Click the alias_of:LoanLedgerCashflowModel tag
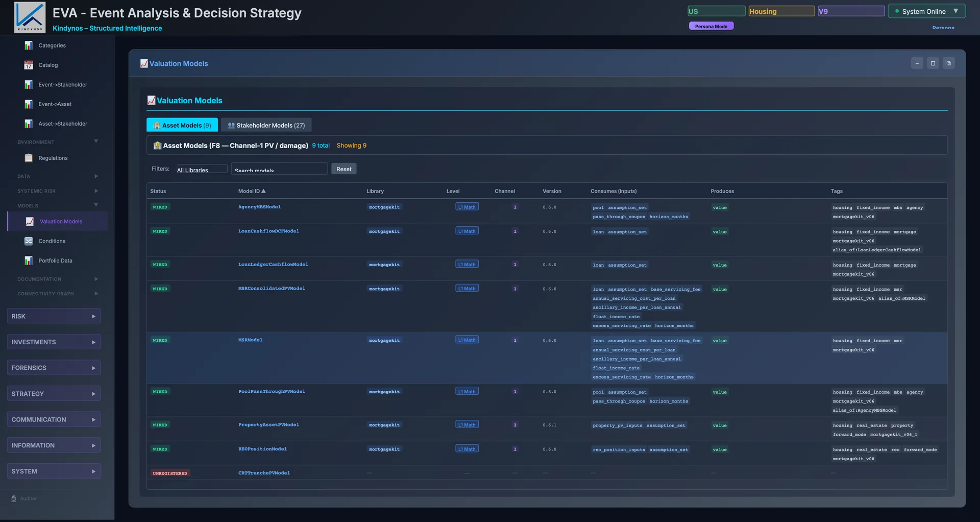The height and width of the screenshot is (522, 980). tap(877, 250)
